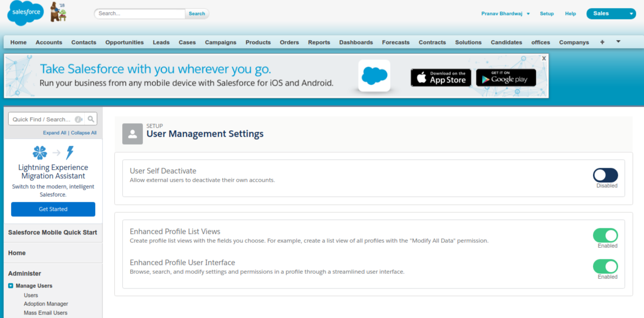Click the Trailhead '18 mascot icon

[x=58, y=13]
